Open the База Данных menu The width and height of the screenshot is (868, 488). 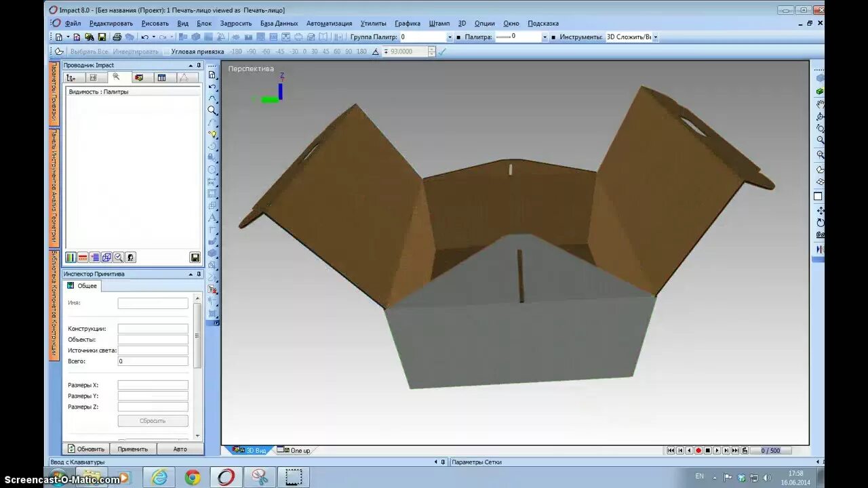point(279,23)
